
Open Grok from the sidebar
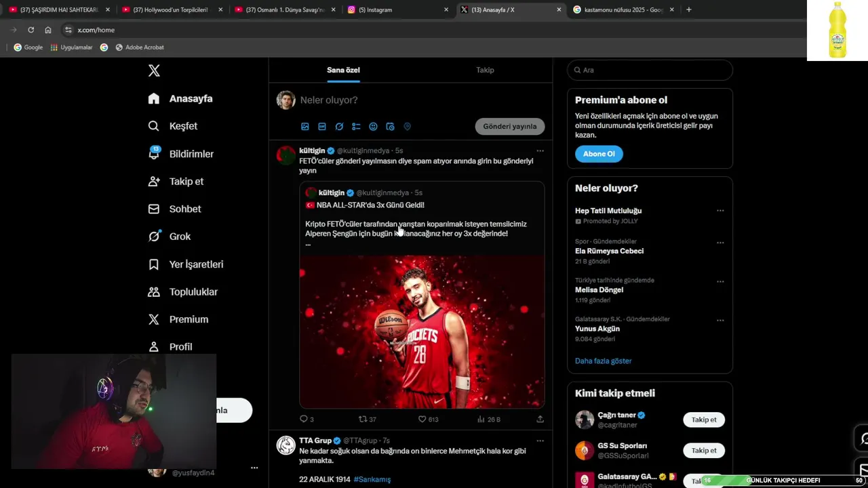point(170,237)
